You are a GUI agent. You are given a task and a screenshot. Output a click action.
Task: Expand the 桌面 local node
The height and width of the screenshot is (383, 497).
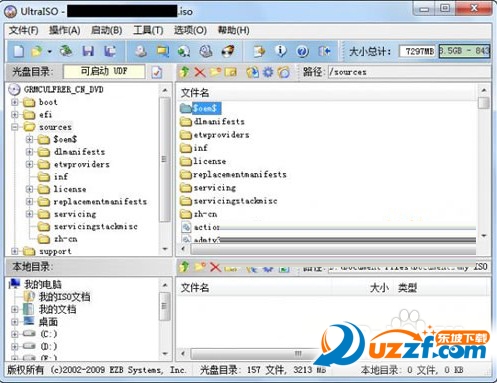tap(15, 322)
